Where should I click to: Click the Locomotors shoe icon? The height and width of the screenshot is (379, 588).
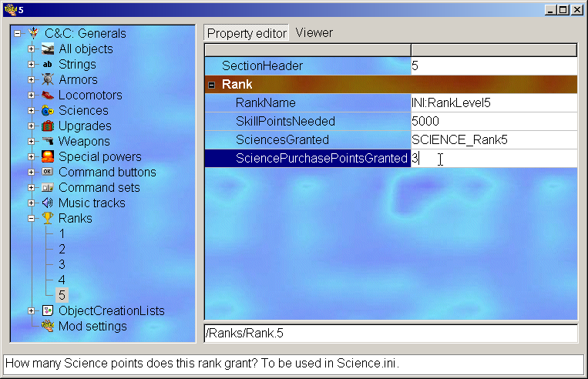(48, 95)
